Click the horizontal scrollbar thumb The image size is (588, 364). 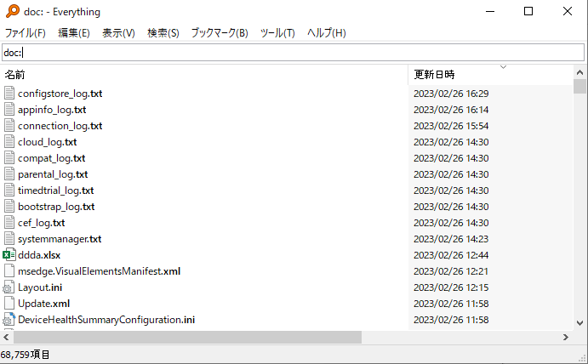click(x=187, y=338)
